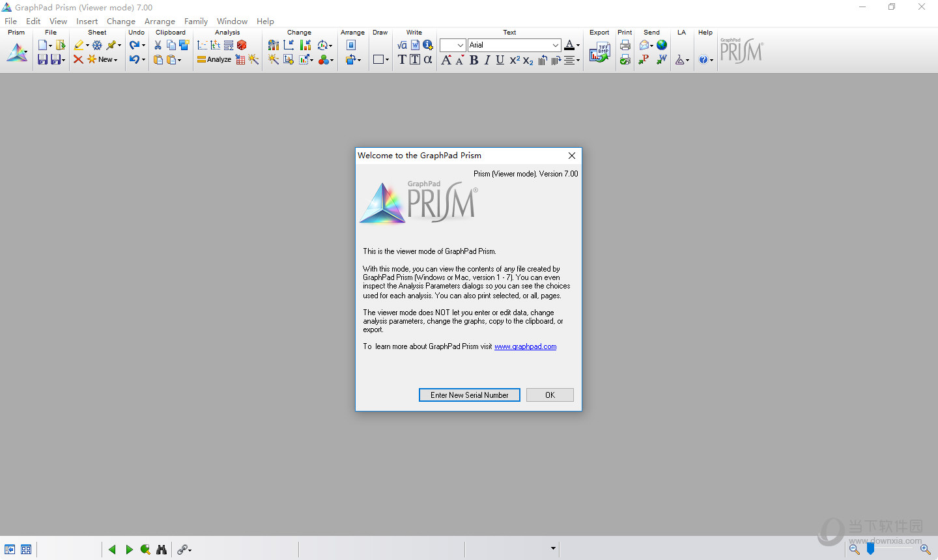Insert Greek alpha character icon
This screenshot has width=938, height=560.
click(428, 59)
